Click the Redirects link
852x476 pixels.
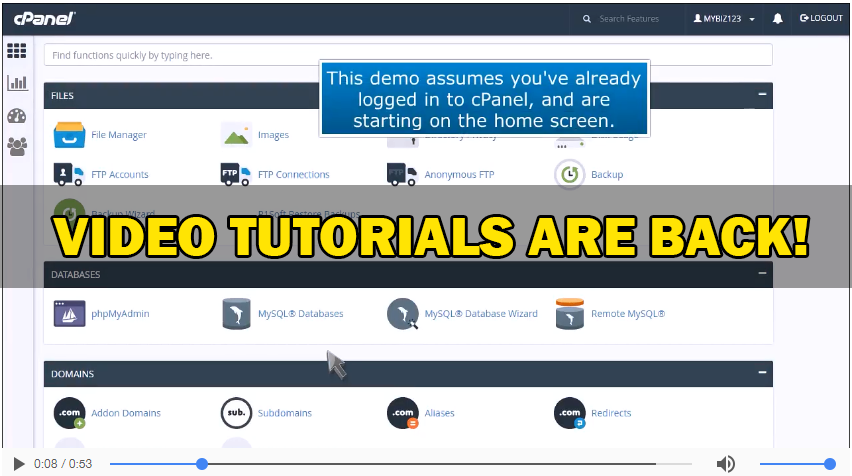(611, 413)
